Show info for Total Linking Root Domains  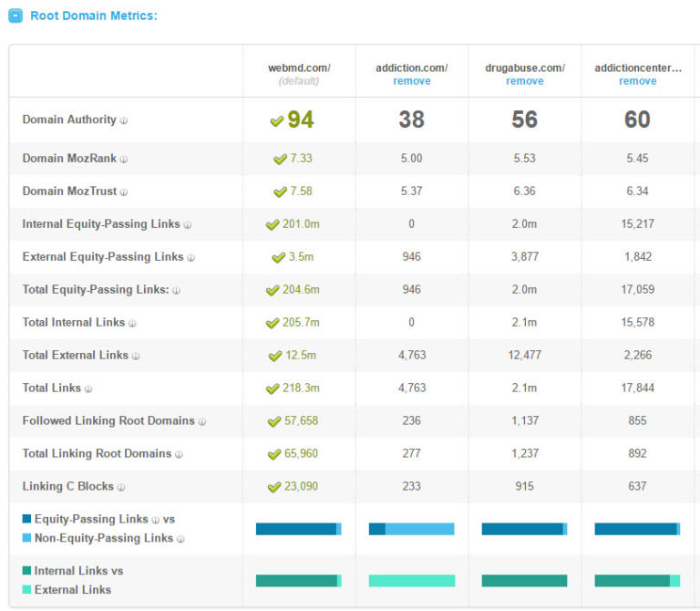pyautogui.click(x=179, y=455)
